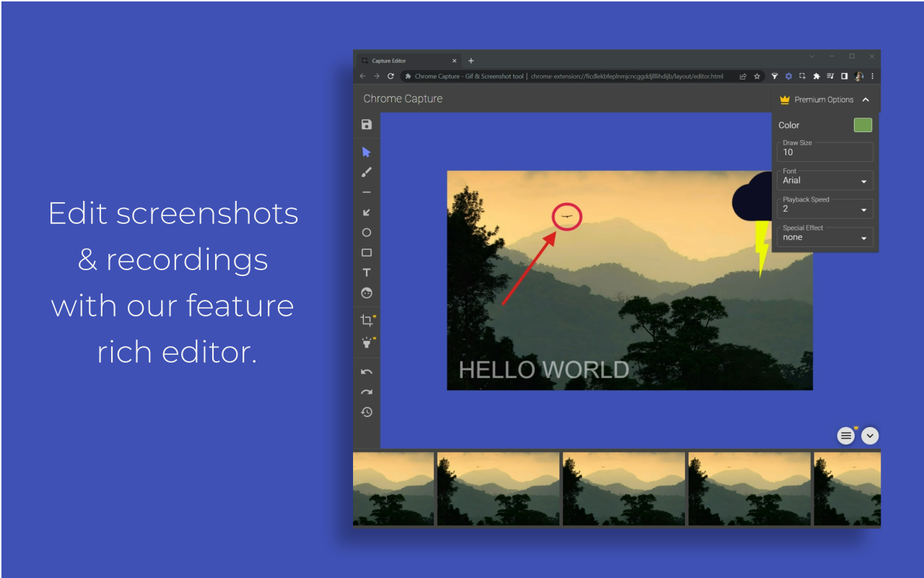Reload the page in Chrome
The height and width of the screenshot is (578, 924).
tap(391, 76)
